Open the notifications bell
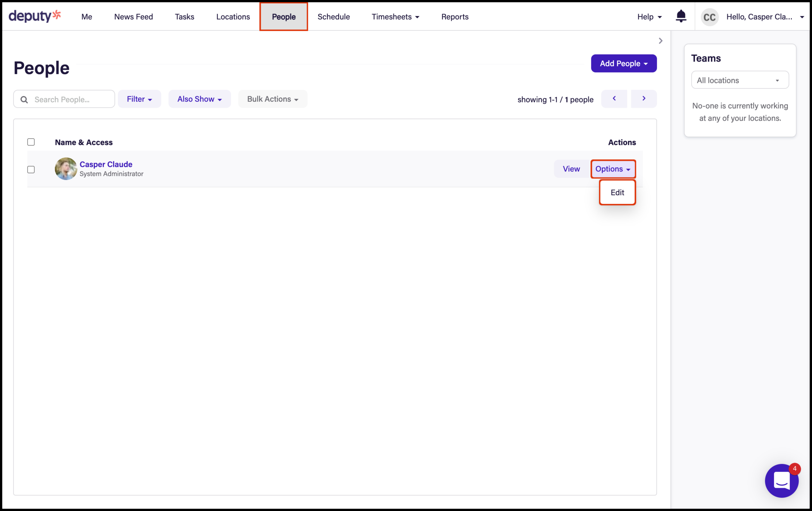The height and width of the screenshot is (511, 812). pyautogui.click(x=681, y=16)
